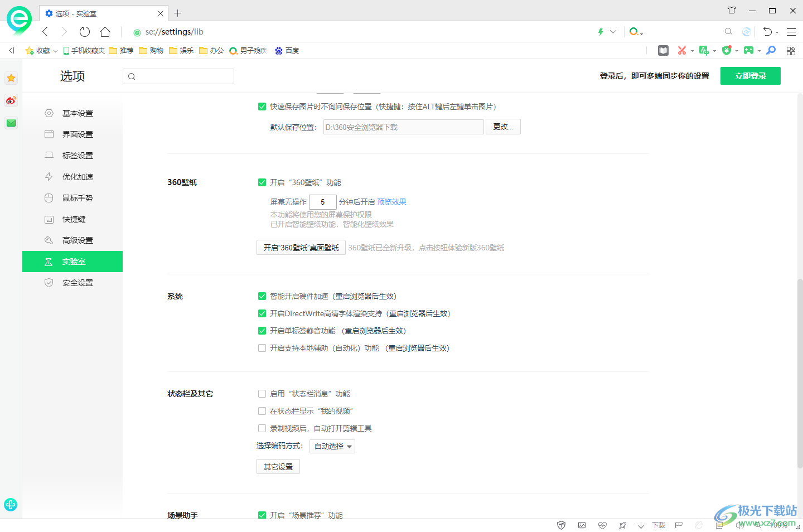Click the green gamepad extension icon
803x532 pixels.
pyautogui.click(x=748, y=51)
